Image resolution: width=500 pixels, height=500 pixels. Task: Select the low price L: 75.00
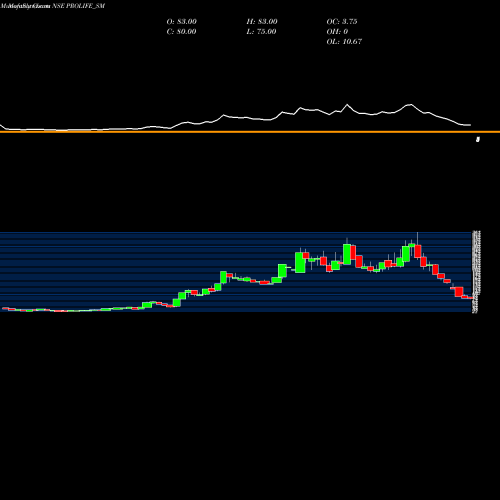(261, 32)
